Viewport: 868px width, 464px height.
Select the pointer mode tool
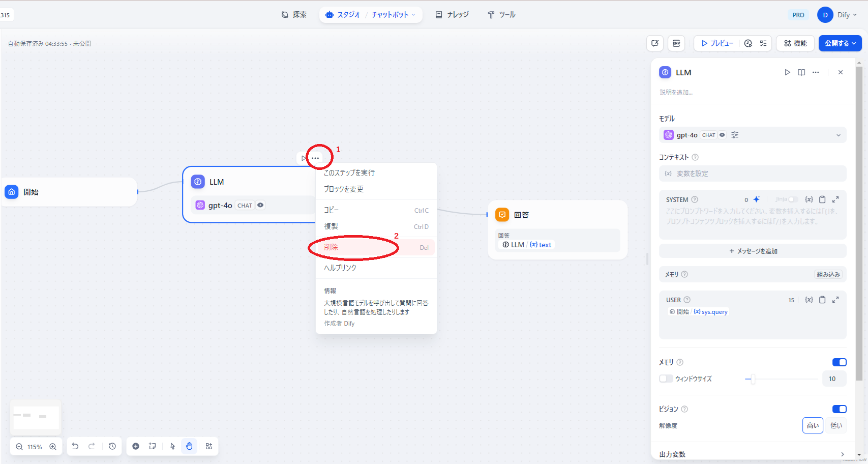pos(173,446)
